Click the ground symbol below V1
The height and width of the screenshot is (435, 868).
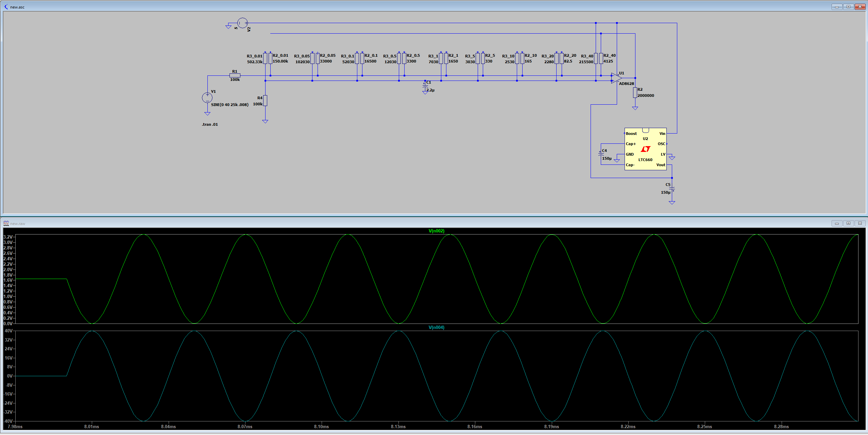point(207,114)
